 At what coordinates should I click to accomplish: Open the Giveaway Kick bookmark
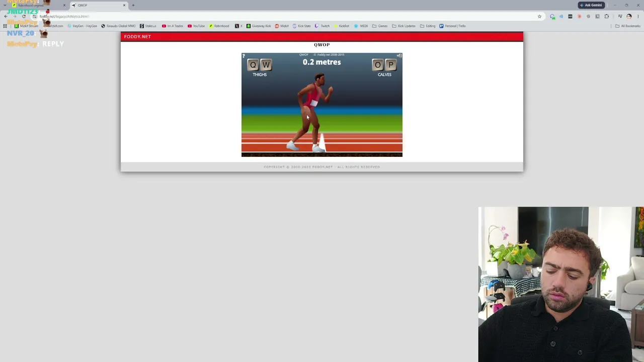pyautogui.click(x=258, y=26)
